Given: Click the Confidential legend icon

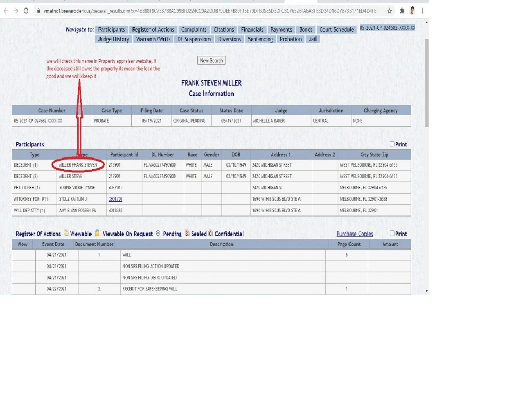Looking at the screenshot, I should pos(210,233).
